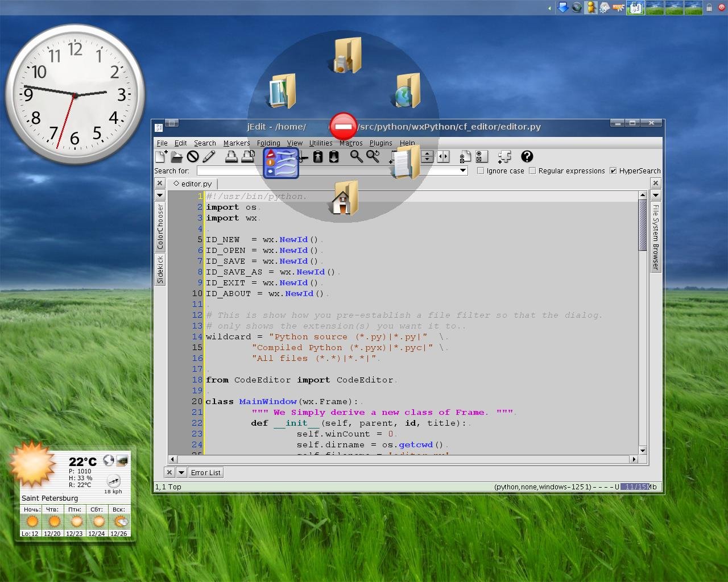Open the network globe folder in launcher
Screen dimensions: 728x582
click(x=407, y=92)
